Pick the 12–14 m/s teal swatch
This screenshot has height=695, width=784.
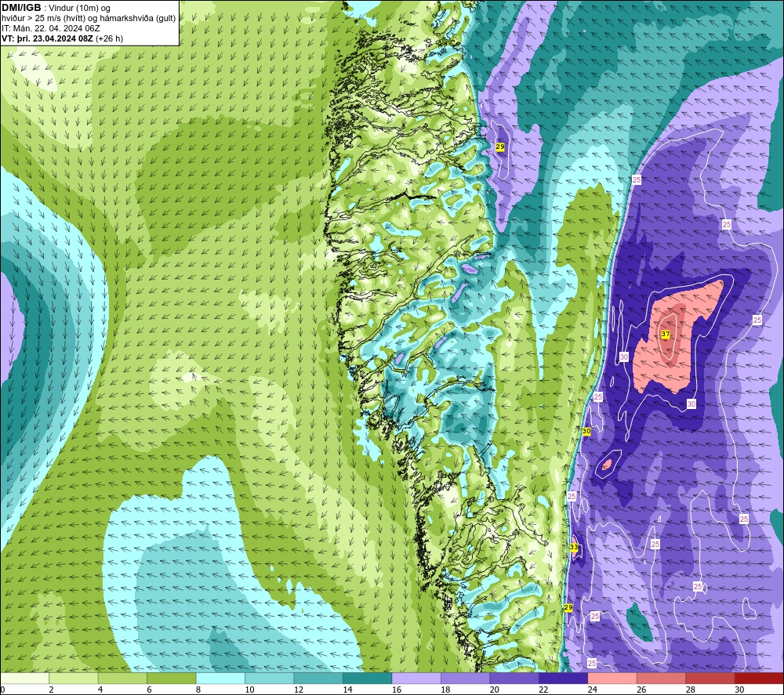pos(318,678)
